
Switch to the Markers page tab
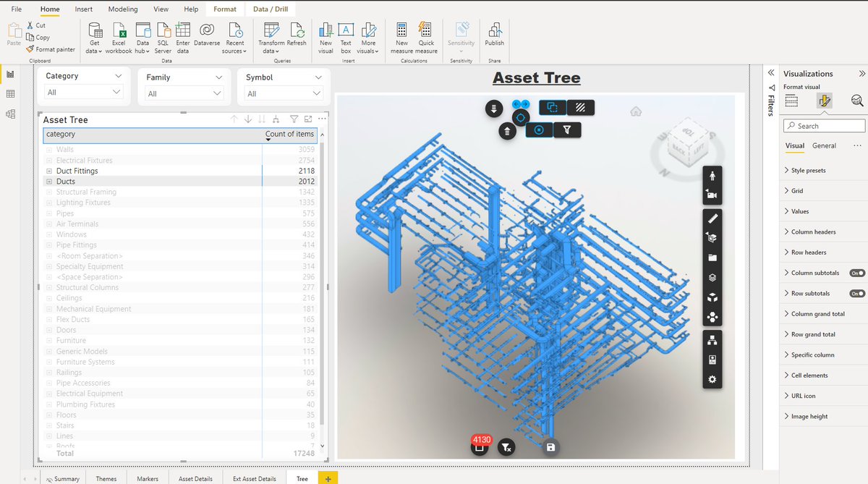coord(148,478)
